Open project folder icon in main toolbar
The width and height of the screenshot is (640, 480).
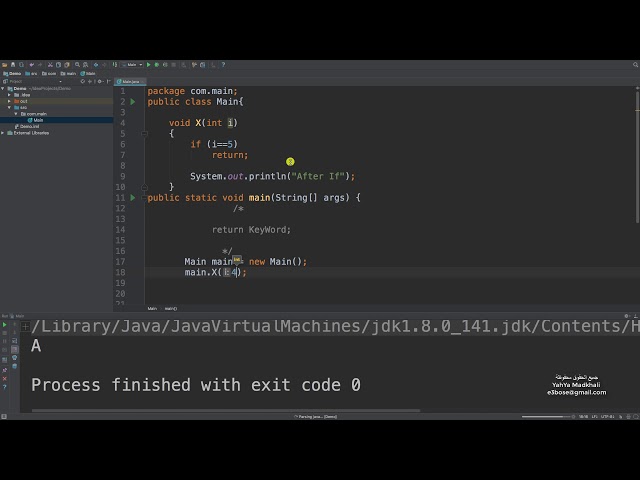pyautogui.click(x=4, y=65)
